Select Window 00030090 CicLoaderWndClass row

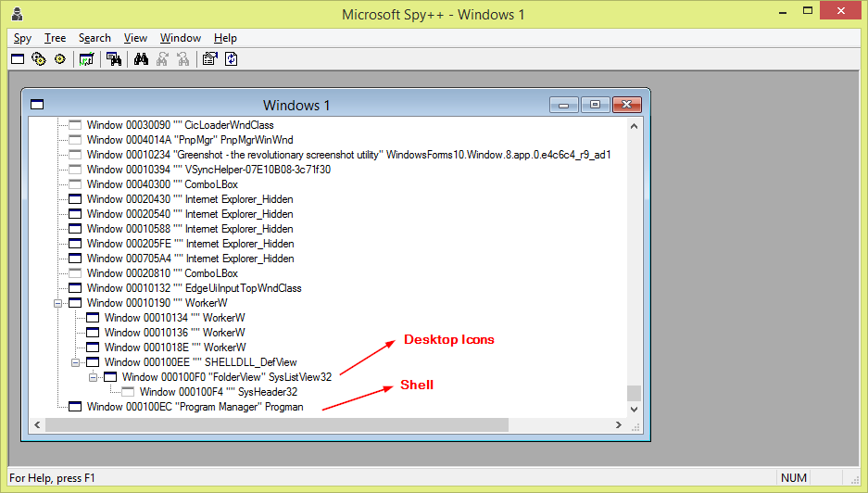(x=180, y=124)
